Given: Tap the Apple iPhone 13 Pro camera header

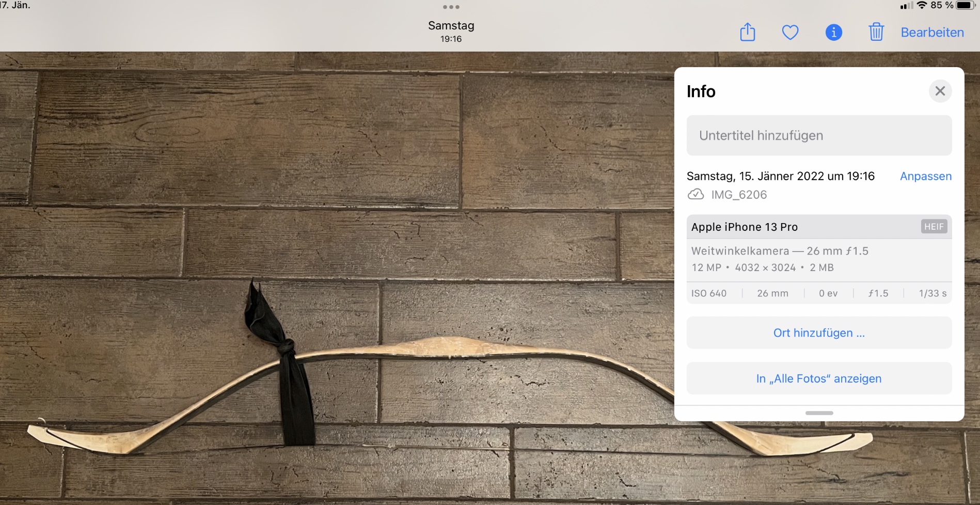Looking at the screenshot, I should 744,227.
